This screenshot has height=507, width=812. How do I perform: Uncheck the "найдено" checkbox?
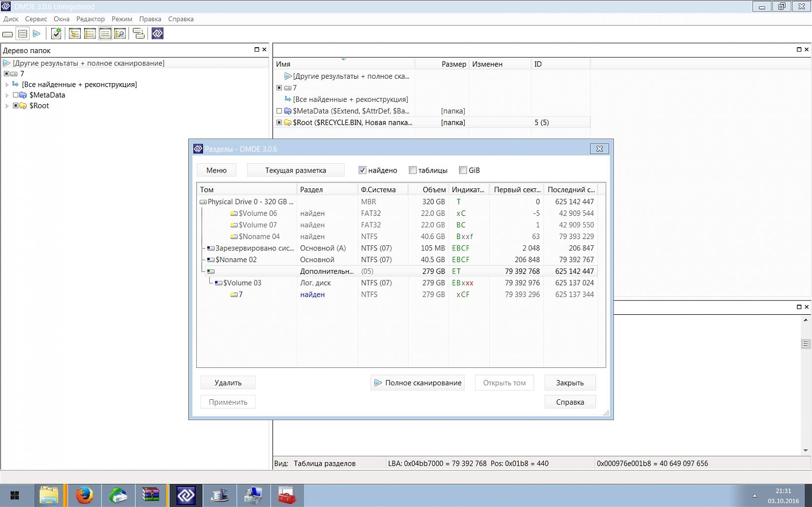(x=363, y=170)
